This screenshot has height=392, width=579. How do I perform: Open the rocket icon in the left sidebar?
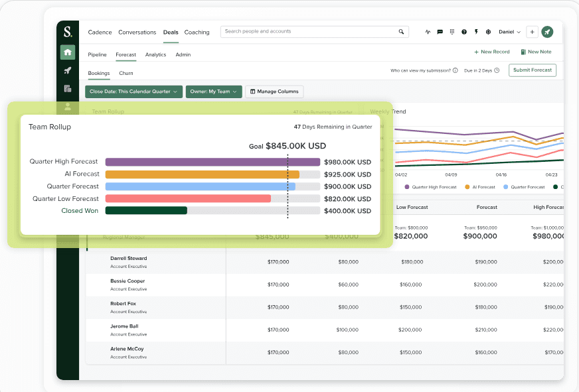67,70
